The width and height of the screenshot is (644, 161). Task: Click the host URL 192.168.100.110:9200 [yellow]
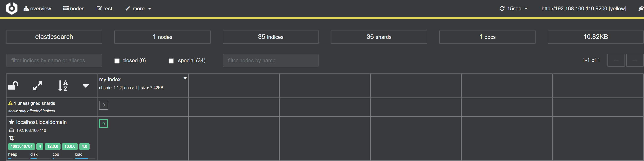[584, 9]
